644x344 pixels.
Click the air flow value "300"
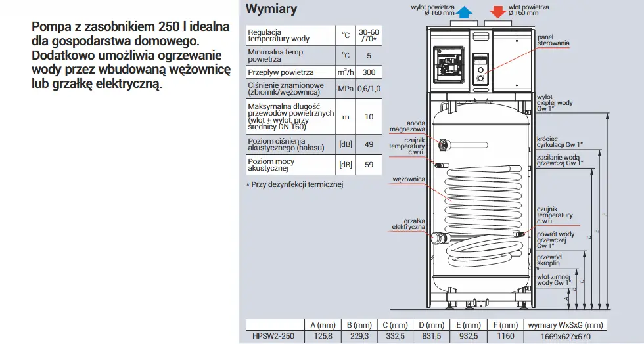tap(369, 72)
